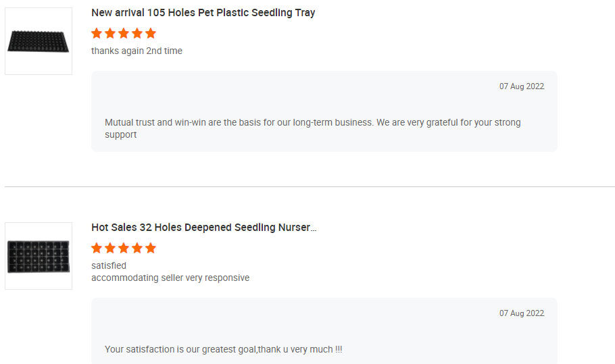Open "New arrival 105 Holes Pet Plastic Seedling Tray" title
615x364 pixels.
click(203, 13)
